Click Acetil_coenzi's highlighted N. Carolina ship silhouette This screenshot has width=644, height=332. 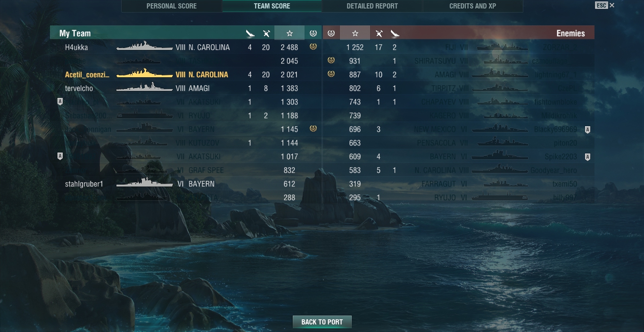pyautogui.click(x=144, y=73)
